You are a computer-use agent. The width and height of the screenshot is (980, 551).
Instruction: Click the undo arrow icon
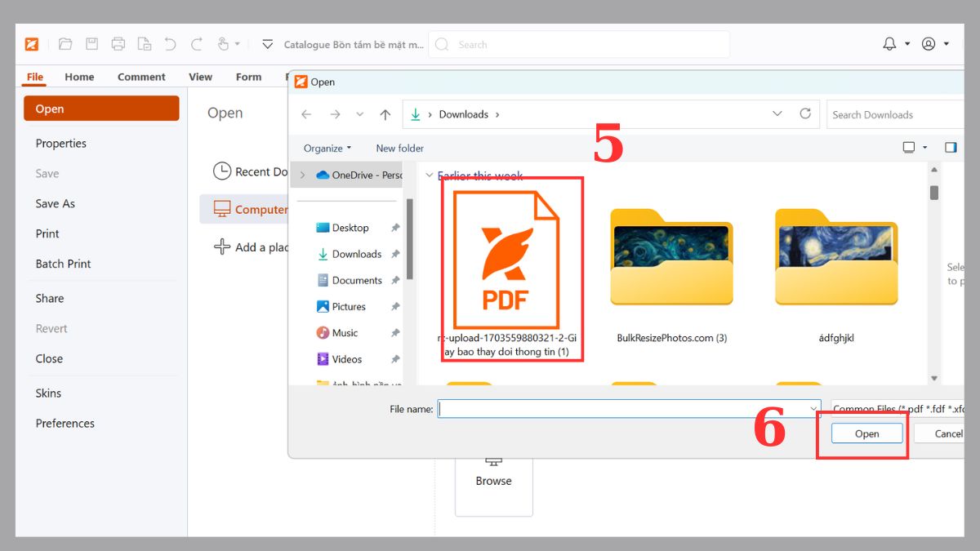coord(170,44)
